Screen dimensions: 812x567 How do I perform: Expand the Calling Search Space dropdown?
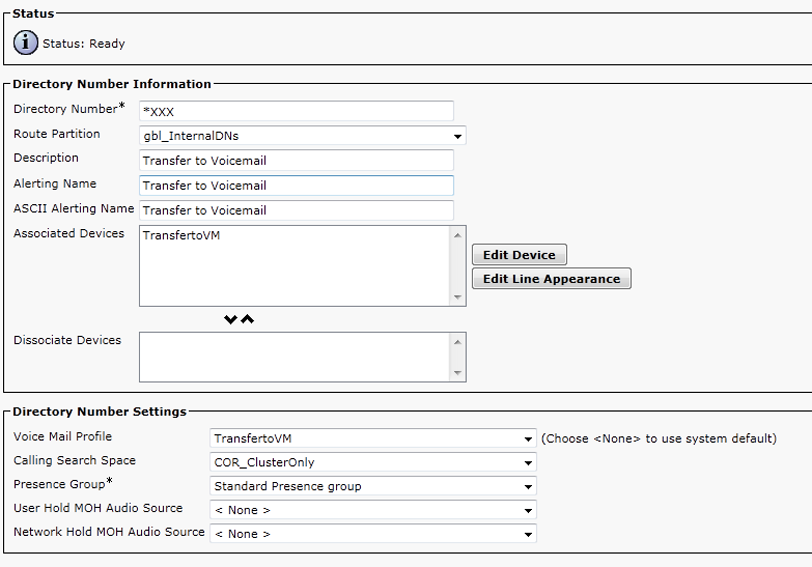coord(374,462)
